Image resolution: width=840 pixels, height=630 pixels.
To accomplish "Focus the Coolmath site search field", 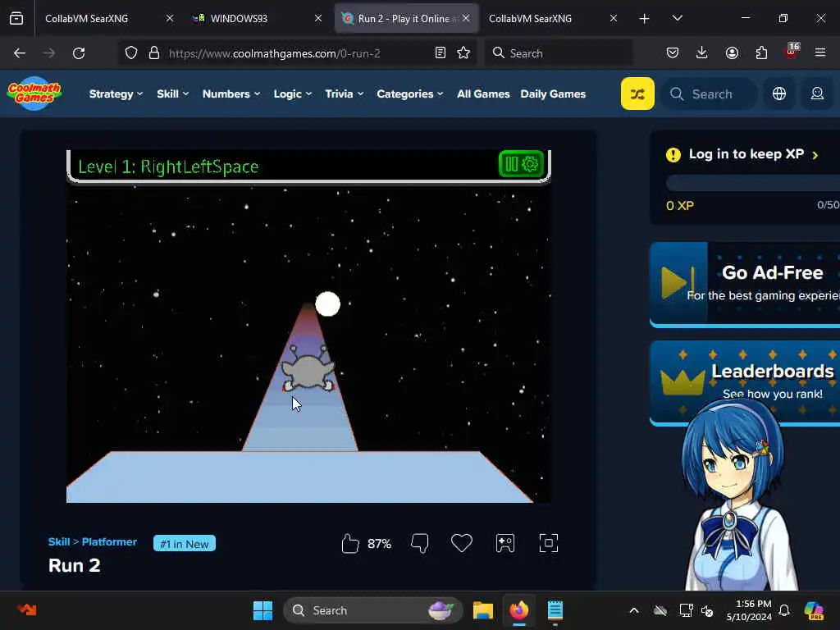I will tap(710, 94).
